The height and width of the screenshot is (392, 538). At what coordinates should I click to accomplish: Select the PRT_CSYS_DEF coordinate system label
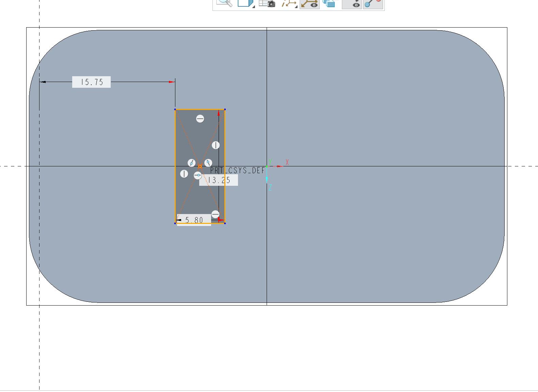pyautogui.click(x=237, y=170)
